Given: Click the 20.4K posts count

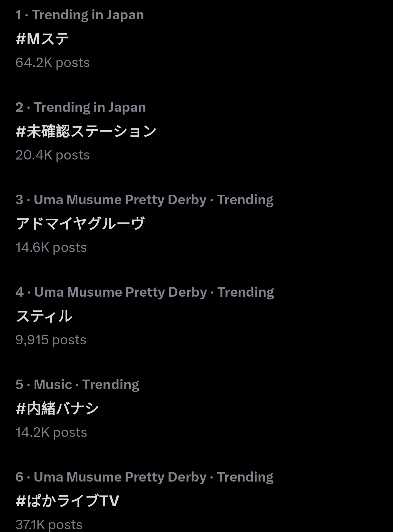Looking at the screenshot, I should coord(52,155).
